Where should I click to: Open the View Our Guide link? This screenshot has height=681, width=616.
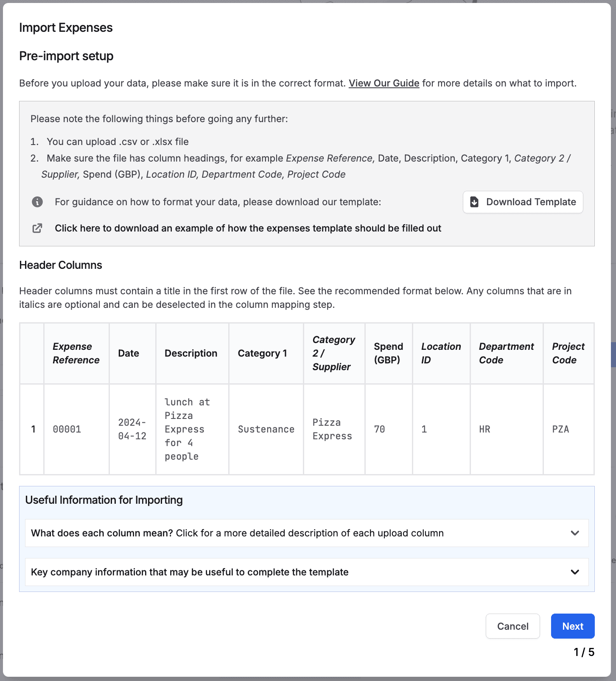pos(384,83)
